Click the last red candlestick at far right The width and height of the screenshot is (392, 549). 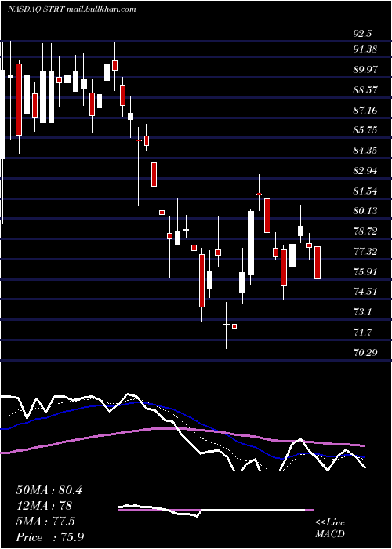pyautogui.click(x=318, y=263)
